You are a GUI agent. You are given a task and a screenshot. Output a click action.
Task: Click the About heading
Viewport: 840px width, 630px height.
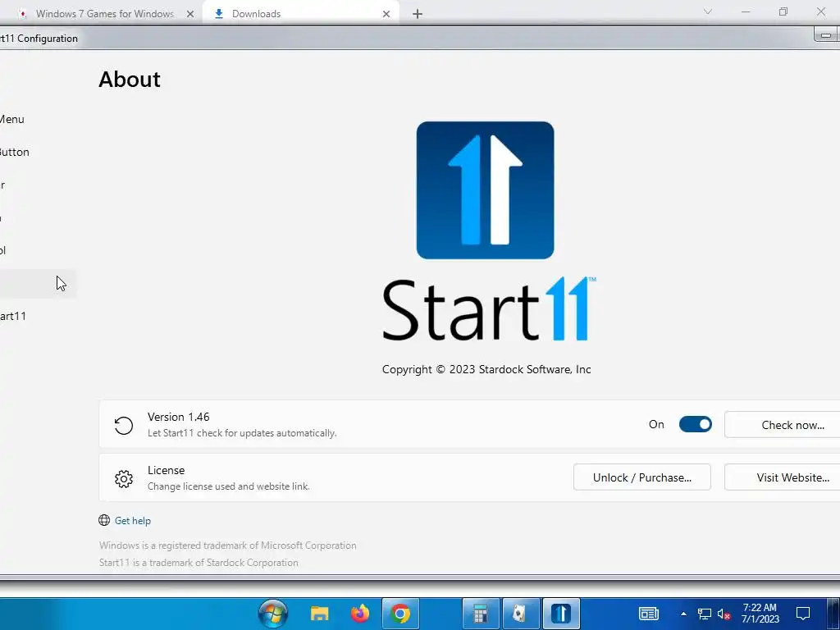click(x=130, y=80)
